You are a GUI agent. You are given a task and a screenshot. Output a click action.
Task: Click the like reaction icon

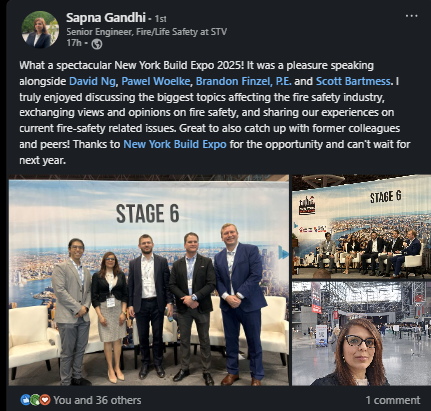coord(25,400)
